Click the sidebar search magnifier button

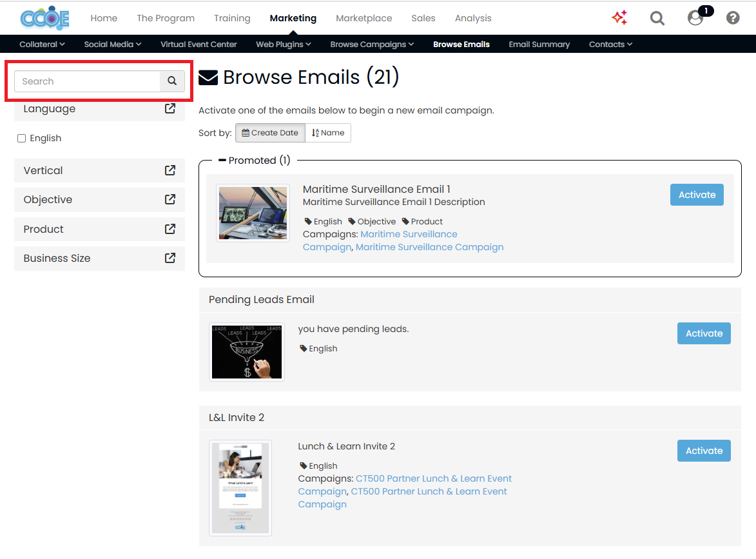pyautogui.click(x=172, y=81)
